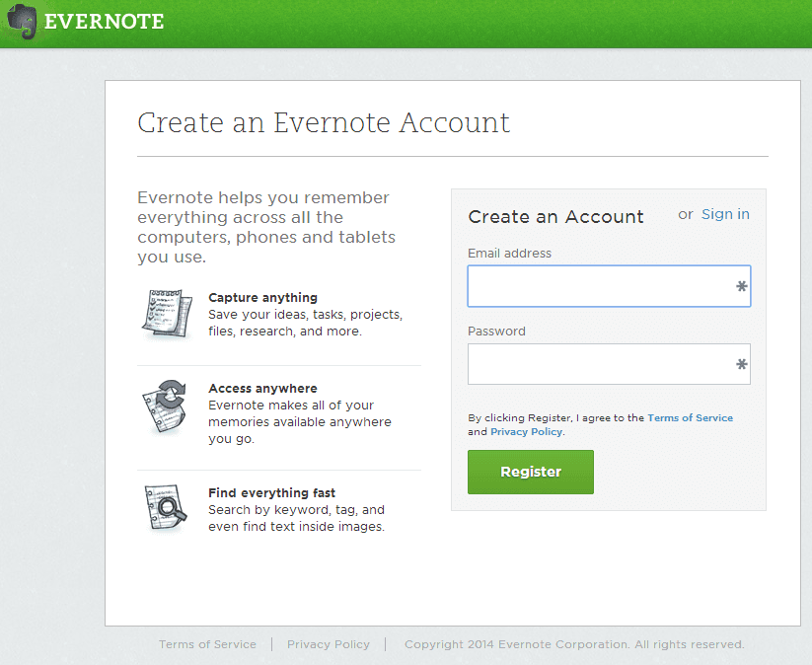Click the Create an Evernote Account heading

324,122
